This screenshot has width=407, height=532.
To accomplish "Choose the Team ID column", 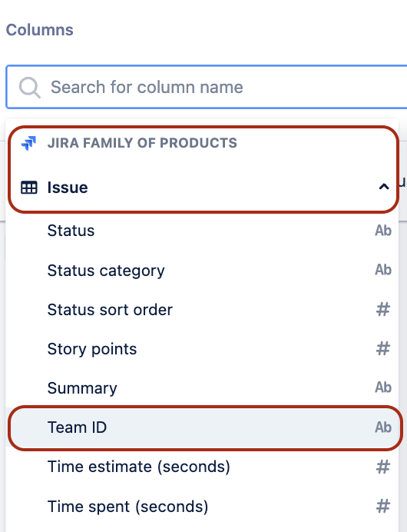I will pos(202,427).
